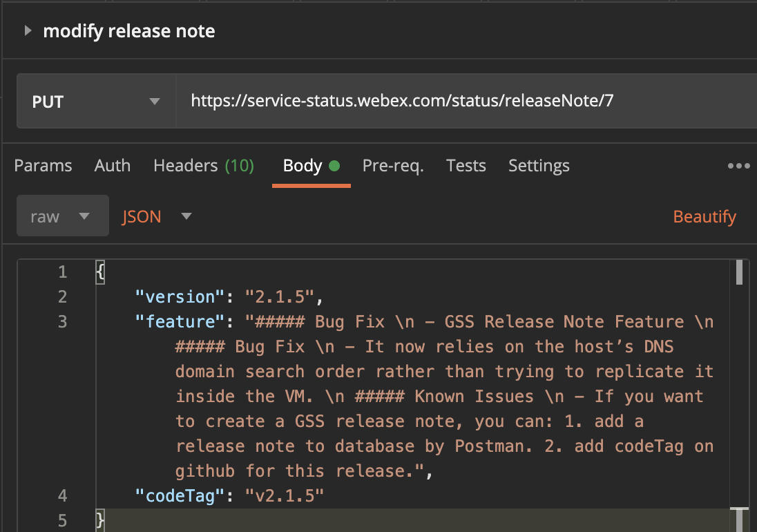Click line number 5 in the gutter

coord(62,520)
